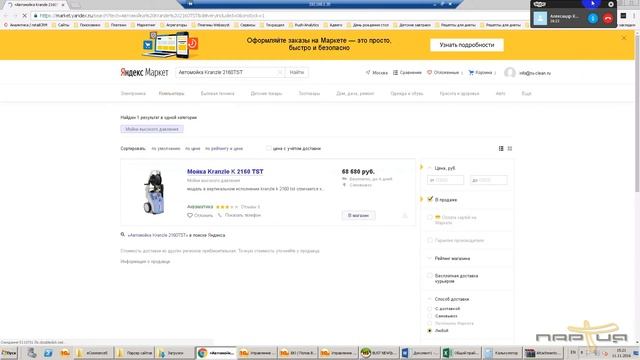
Task: Click the Отложить heart icon on the product
Action: click(x=190, y=215)
